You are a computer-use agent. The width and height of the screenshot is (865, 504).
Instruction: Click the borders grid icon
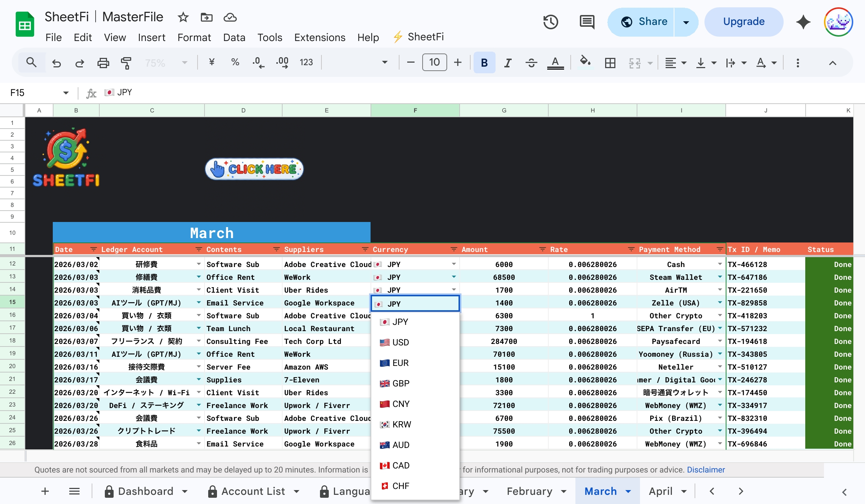610,63
